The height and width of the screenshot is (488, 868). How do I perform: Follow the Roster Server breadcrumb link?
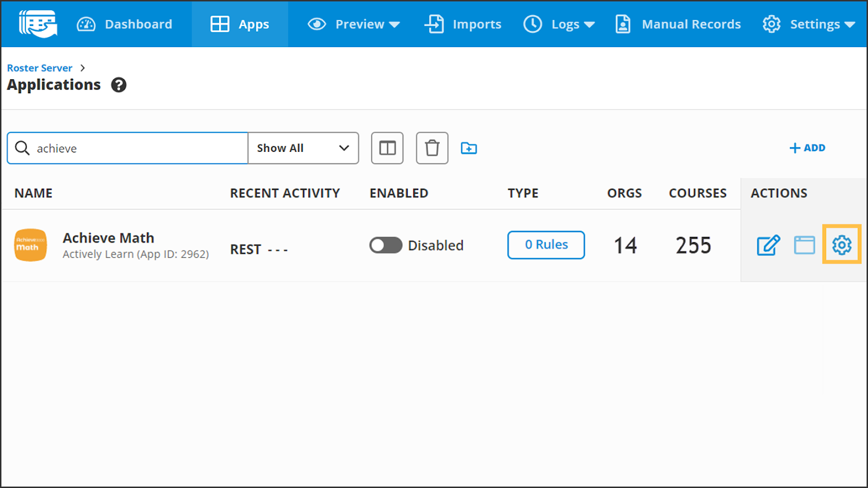click(x=40, y=68)
